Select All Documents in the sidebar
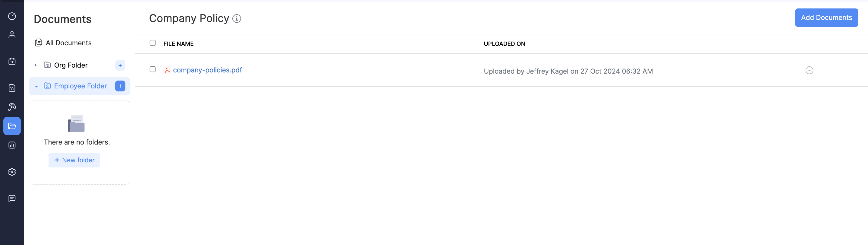The width and height of the screenshot is (868, 245). 68,43
